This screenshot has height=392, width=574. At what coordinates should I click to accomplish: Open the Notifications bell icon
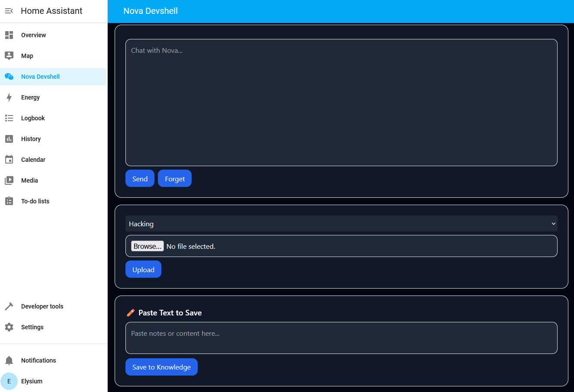(x=9, y=360)
